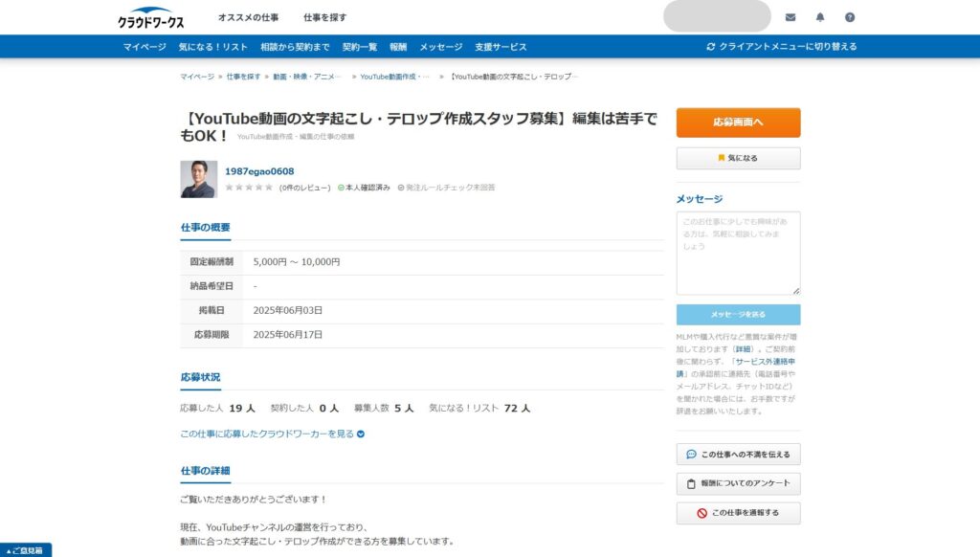Open the mail envelope icon in header
The width and height of the screenshot is (980, 557).
(790, 17)
